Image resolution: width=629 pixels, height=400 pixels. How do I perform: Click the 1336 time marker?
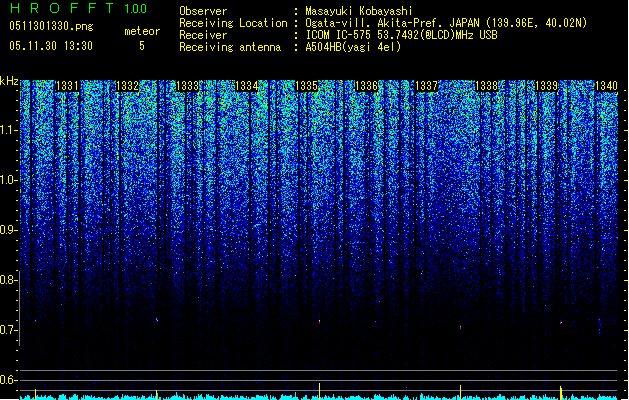coord(366,86)
